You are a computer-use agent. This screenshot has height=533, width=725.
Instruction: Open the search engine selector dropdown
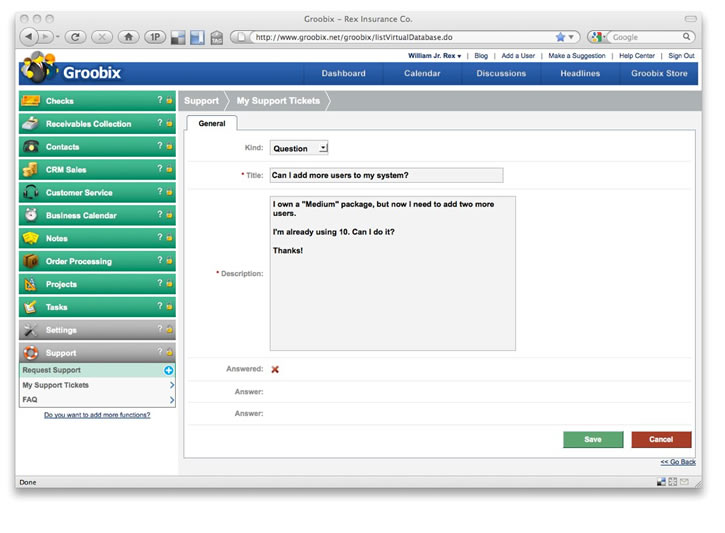(598, 37)
